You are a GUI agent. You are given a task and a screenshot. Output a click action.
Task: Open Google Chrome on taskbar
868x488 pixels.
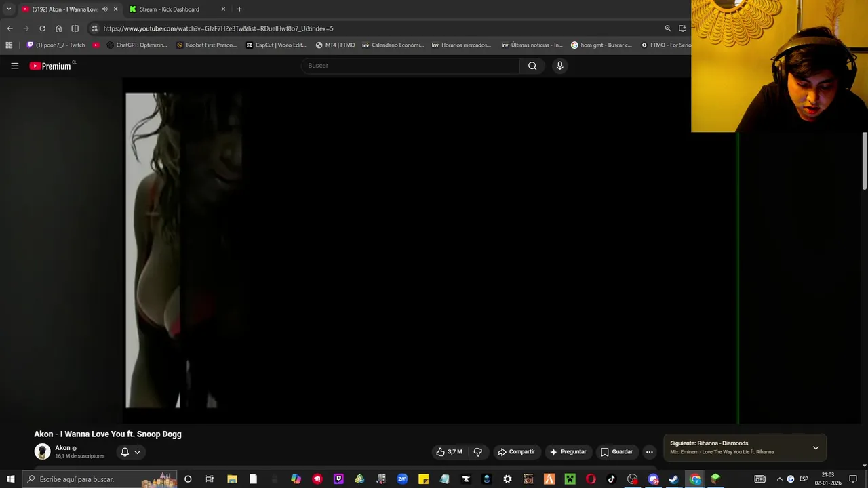[695, 479]
